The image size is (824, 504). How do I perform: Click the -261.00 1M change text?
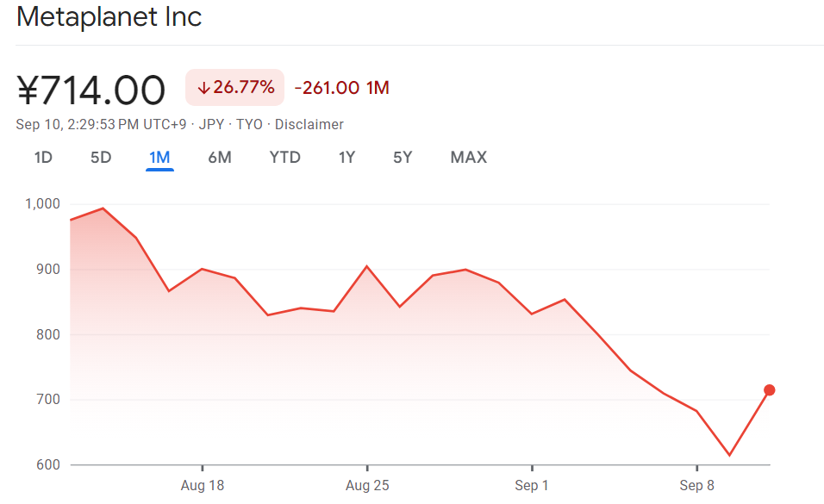(x=342, y=87)
